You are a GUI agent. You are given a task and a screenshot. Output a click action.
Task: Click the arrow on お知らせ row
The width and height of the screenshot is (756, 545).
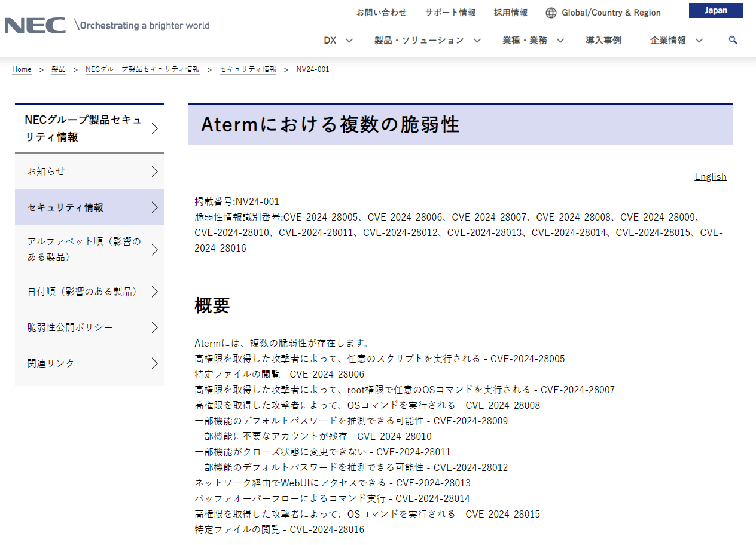tap(155, 172)
